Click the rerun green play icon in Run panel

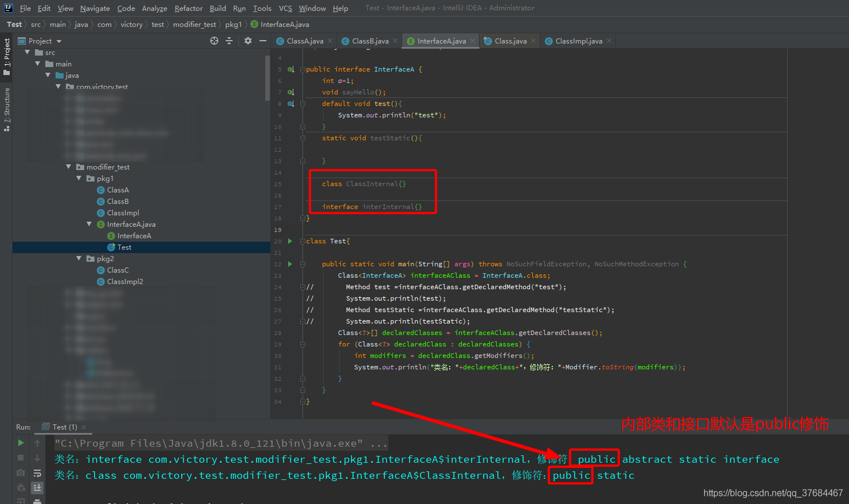click(x=21, y=443)
